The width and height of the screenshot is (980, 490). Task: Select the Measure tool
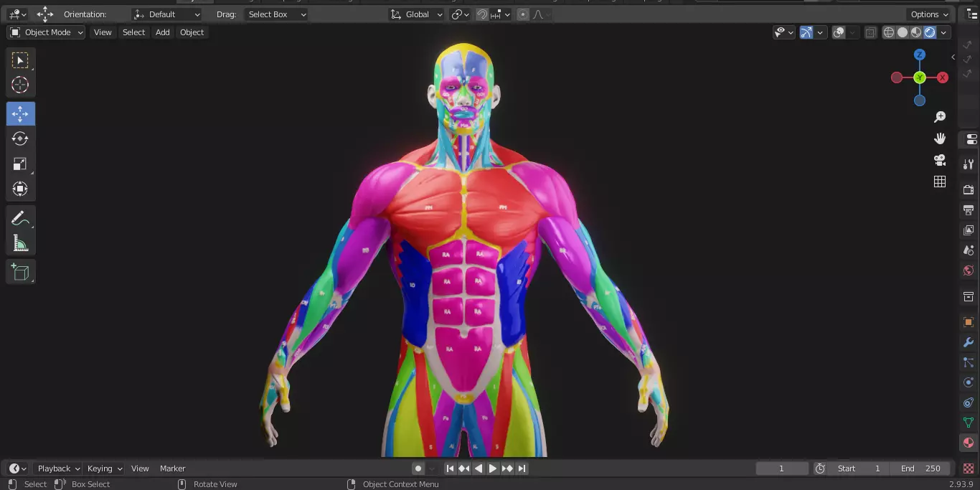coord(20,243)
